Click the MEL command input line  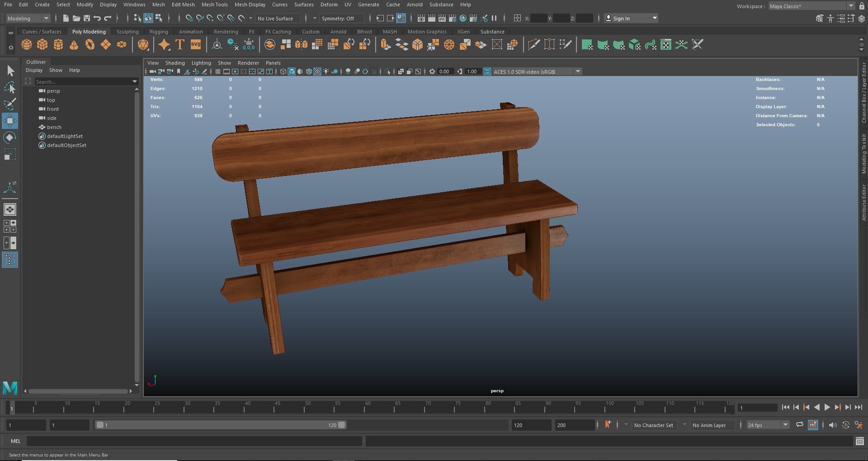tap(194, 441)
